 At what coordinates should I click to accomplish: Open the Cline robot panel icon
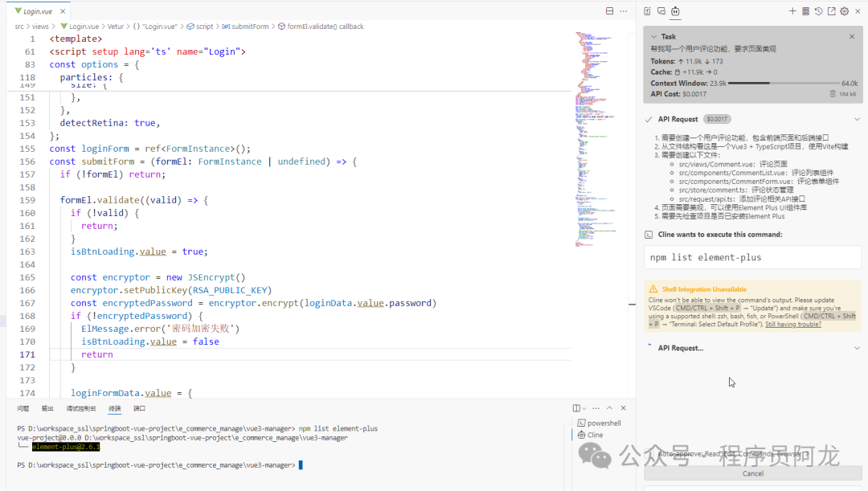(x=675, y=11)
